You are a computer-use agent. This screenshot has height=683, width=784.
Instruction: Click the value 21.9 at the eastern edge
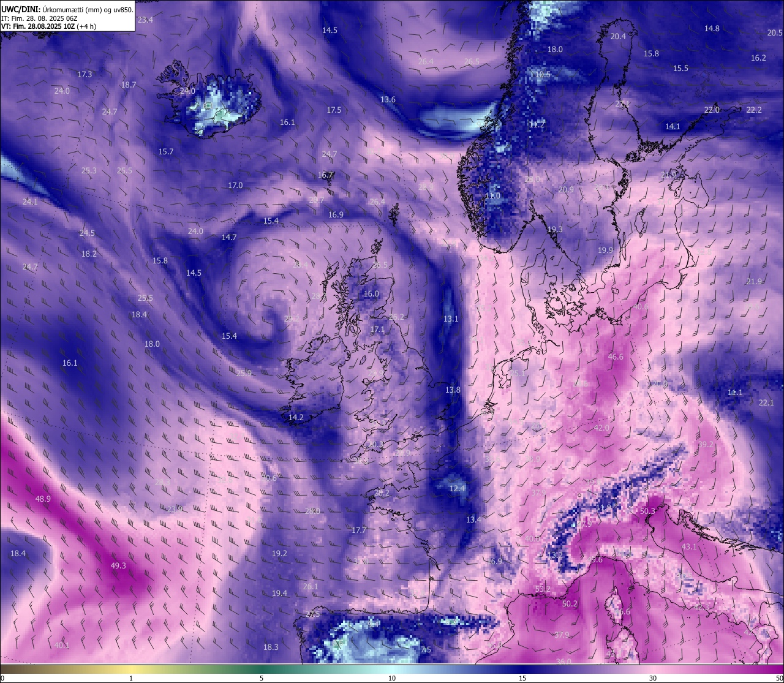(754, 281)
